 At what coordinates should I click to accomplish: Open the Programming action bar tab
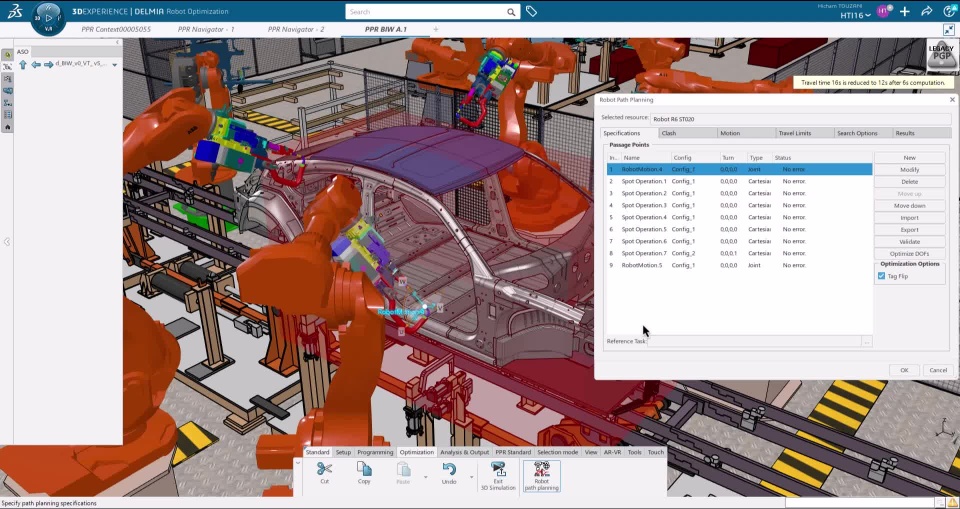coord(375,452)
